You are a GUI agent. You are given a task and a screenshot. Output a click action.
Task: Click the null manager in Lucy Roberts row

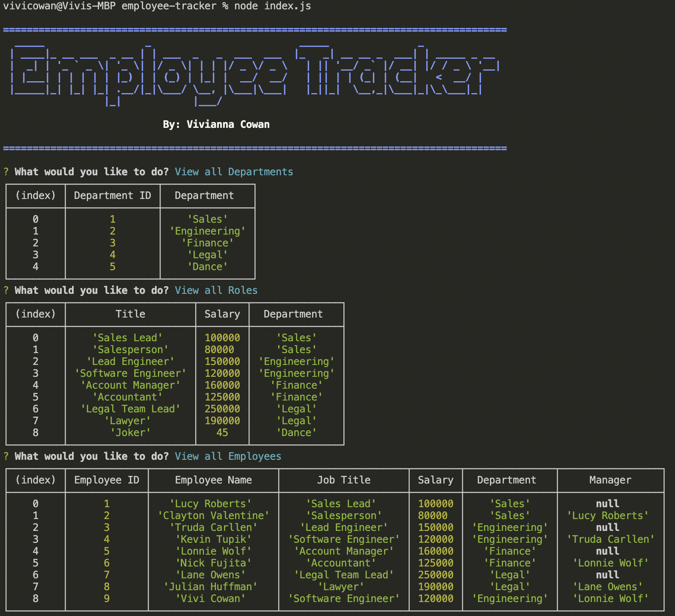[x=608, y=504]
